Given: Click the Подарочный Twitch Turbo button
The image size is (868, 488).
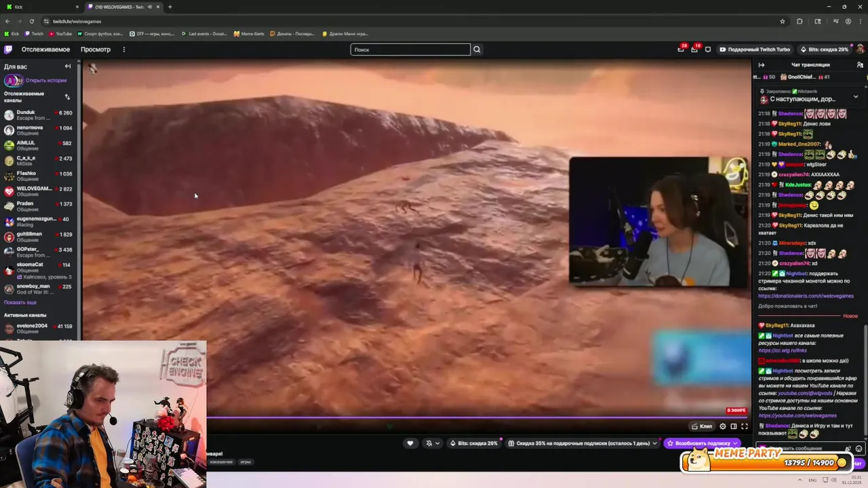Looking at the screenshot, I should (x=755, y=49).
